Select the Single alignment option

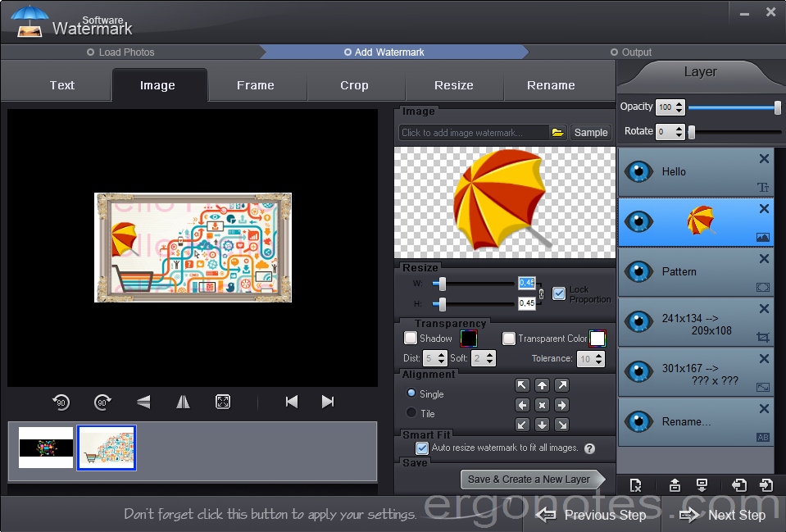click(411, 393)
